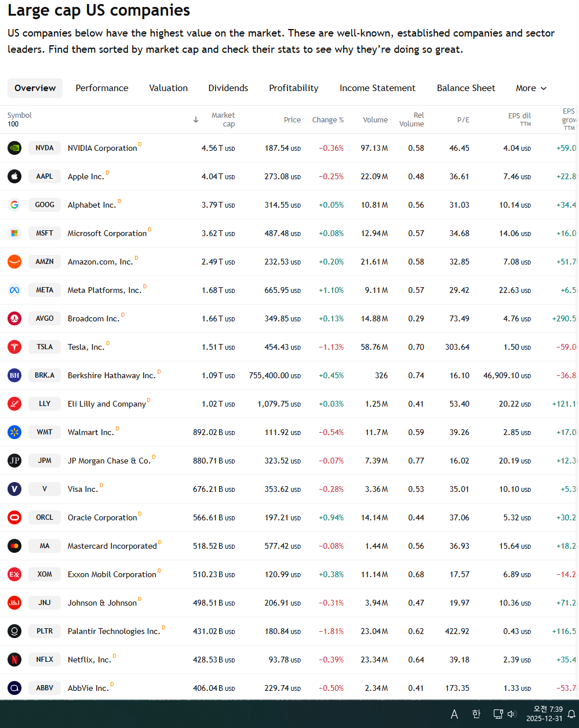
Task: Click the Tesla logo icon
Action: (x=14, y=347)
